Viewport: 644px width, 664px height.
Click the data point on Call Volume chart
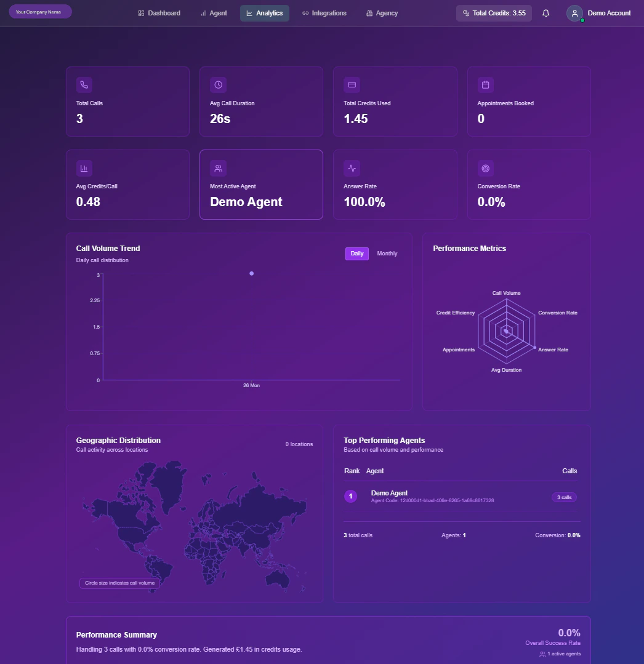coord(251,273)
